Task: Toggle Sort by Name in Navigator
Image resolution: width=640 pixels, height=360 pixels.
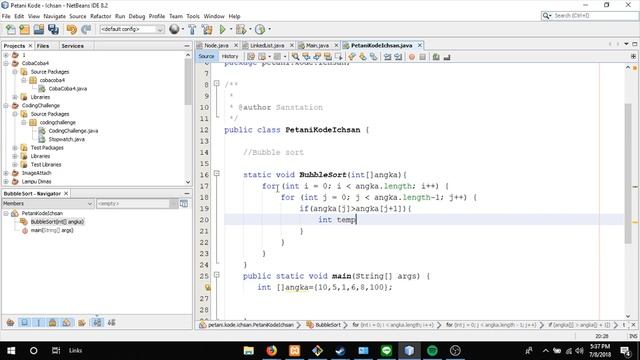Action: click(x=97, y=322)
